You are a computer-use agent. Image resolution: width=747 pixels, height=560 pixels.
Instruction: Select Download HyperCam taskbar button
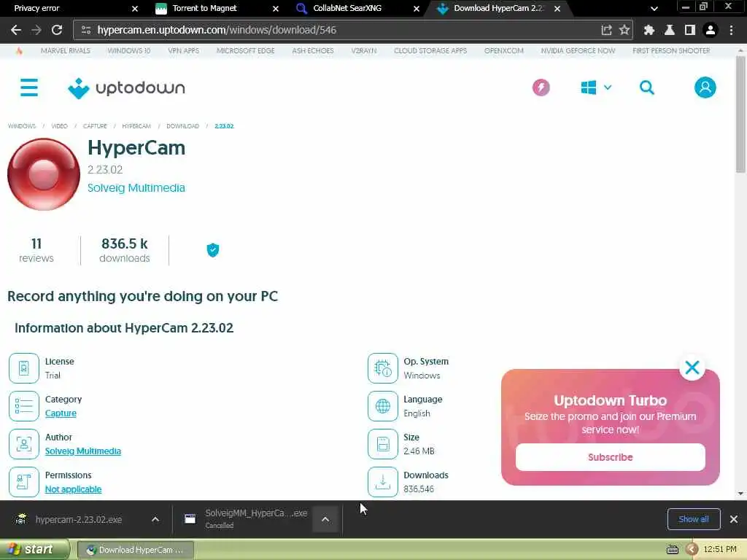(x=135, y=550)
